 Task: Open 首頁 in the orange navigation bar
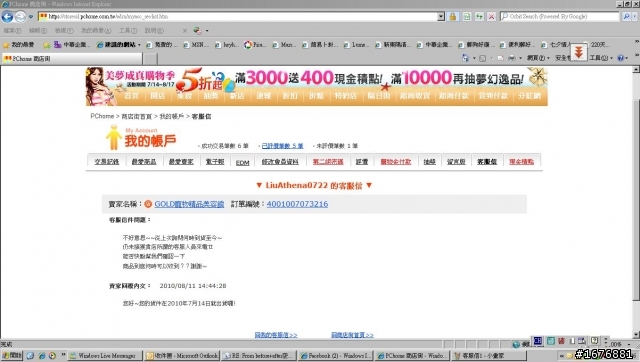click(x=131, y=96)
